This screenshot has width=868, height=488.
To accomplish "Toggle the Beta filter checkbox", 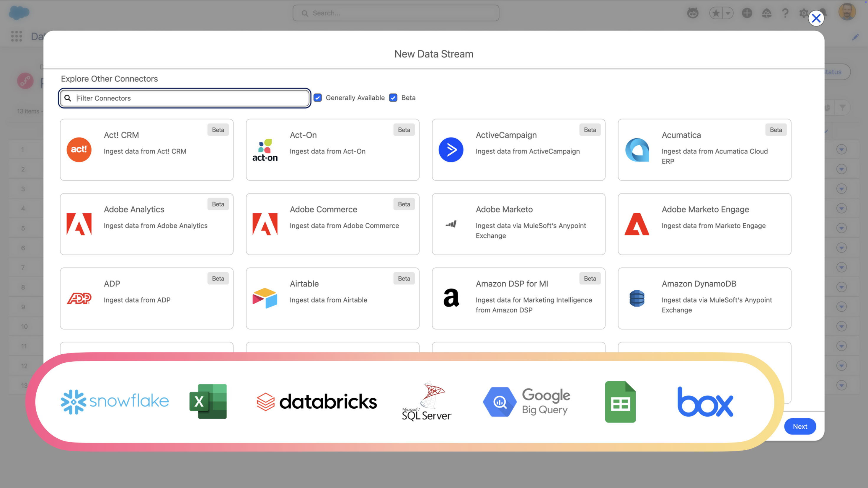I will point(393,98).
